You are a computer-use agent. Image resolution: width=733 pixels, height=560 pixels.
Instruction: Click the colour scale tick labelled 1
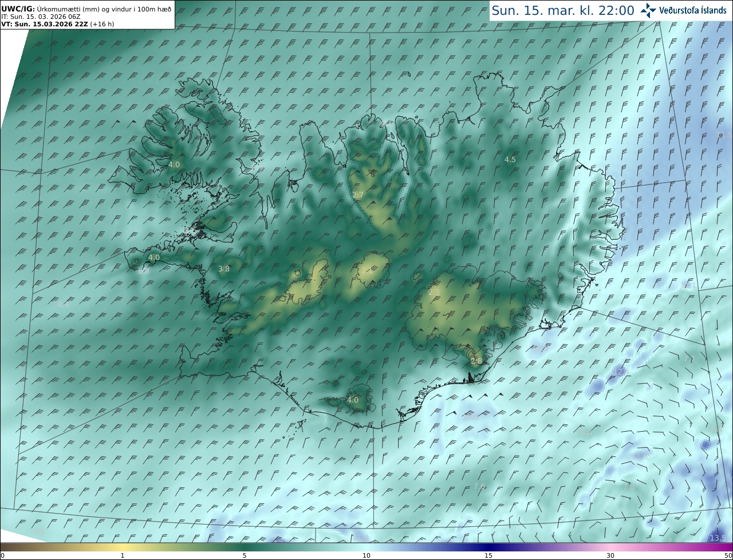[x=123, y=555]
